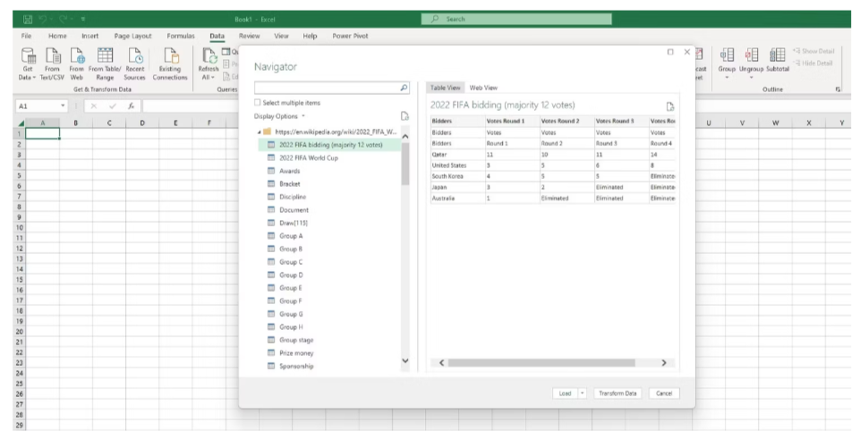The height and width of the screenshot is (448, 868).
Task: Open the Load button dropdown arrow
Action: (x=582, y=393)
